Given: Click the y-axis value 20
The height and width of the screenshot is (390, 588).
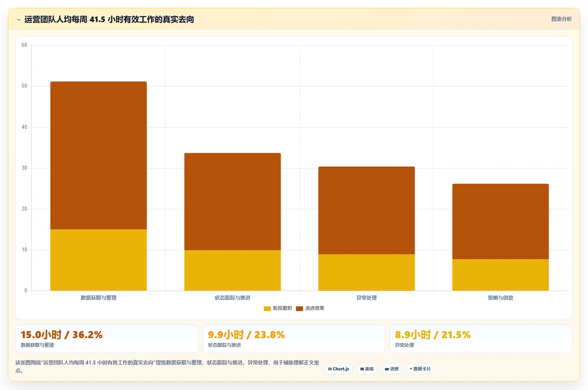Looking at the screenshot, I should pyautogui.click(x=24, y=209).
